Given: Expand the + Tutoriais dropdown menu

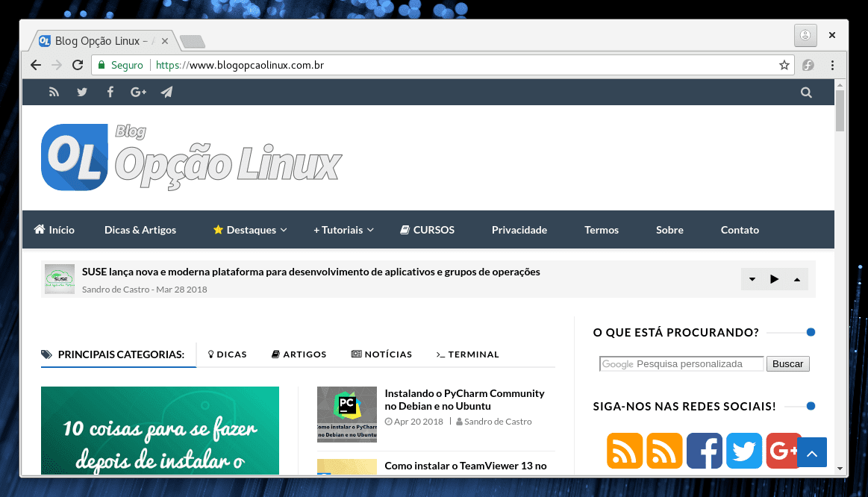Looking at the screenshot, I should [344, 230].
